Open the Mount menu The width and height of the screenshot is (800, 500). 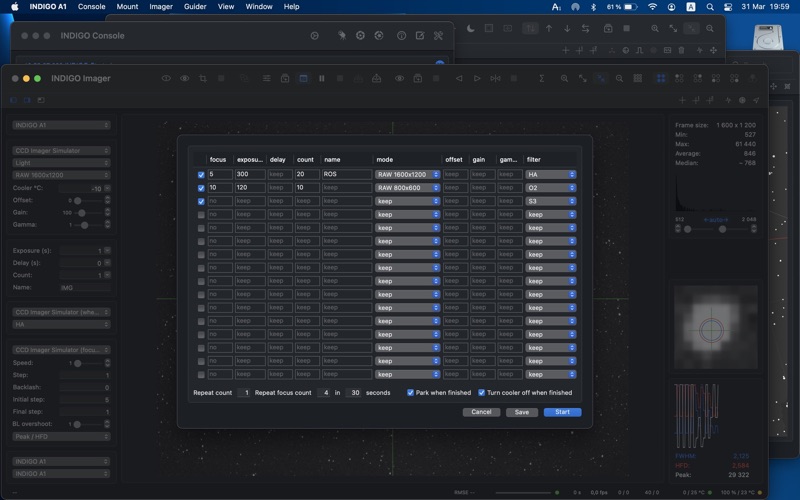pos(127,7)
